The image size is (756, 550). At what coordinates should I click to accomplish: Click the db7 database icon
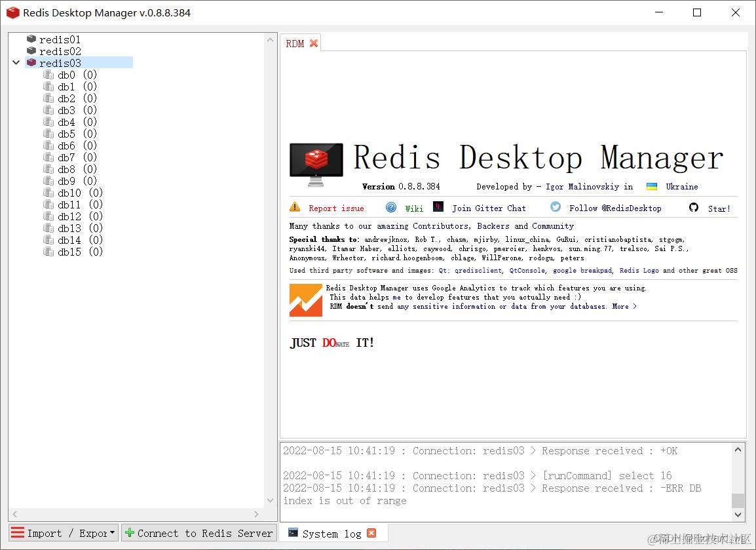[x=48, y=157]
